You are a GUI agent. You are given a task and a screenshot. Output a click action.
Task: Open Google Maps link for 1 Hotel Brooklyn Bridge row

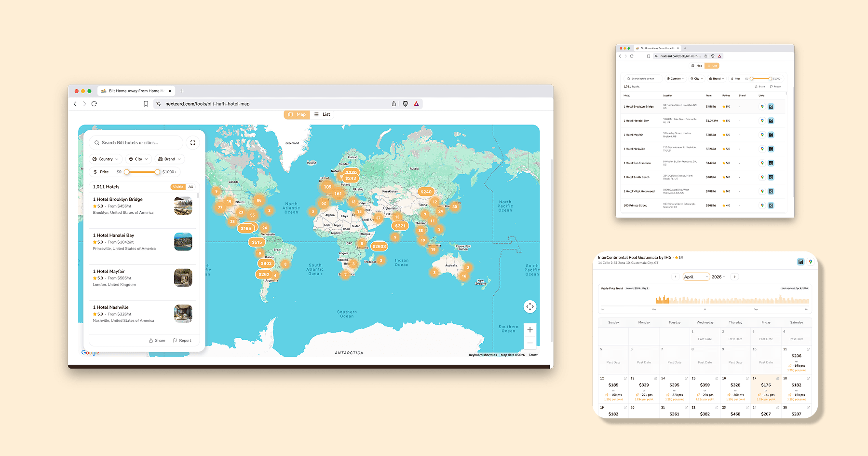coord(762,107)
